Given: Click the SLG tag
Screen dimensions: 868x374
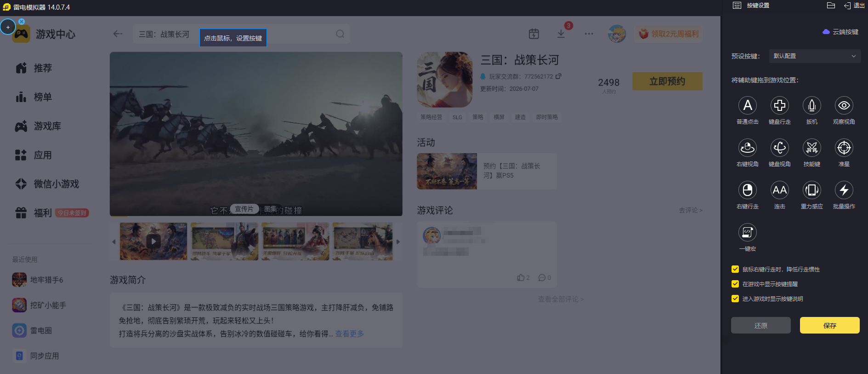Looking at the screenshot, I should coord(457,117).
